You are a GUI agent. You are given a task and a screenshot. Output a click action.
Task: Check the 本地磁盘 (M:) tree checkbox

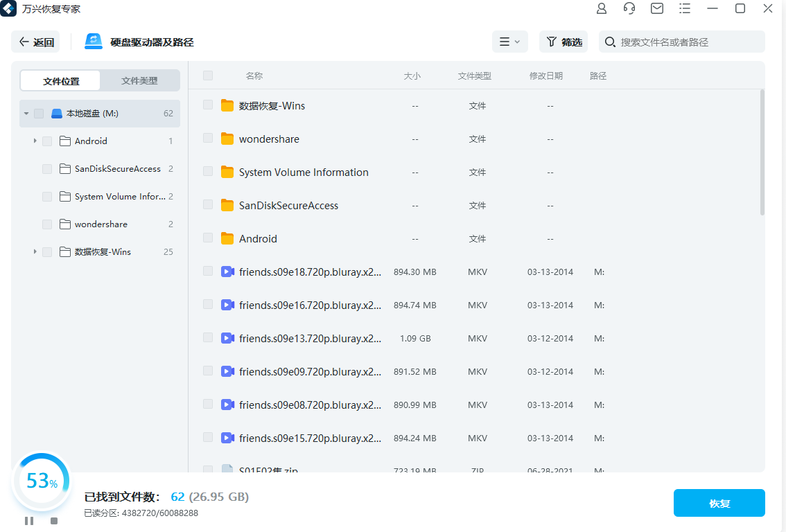[39, 114]
